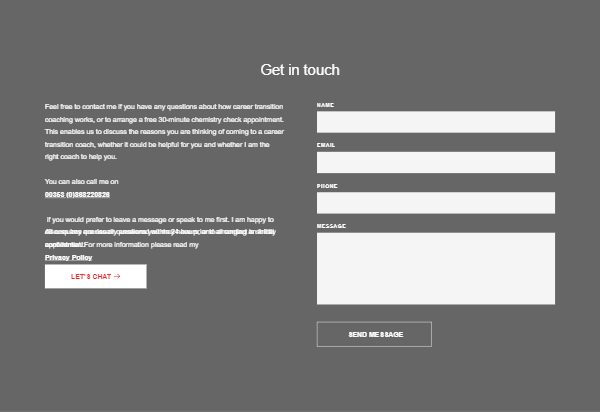Click inside the Message text area
The image size is (600, 412).
point(435,268)
